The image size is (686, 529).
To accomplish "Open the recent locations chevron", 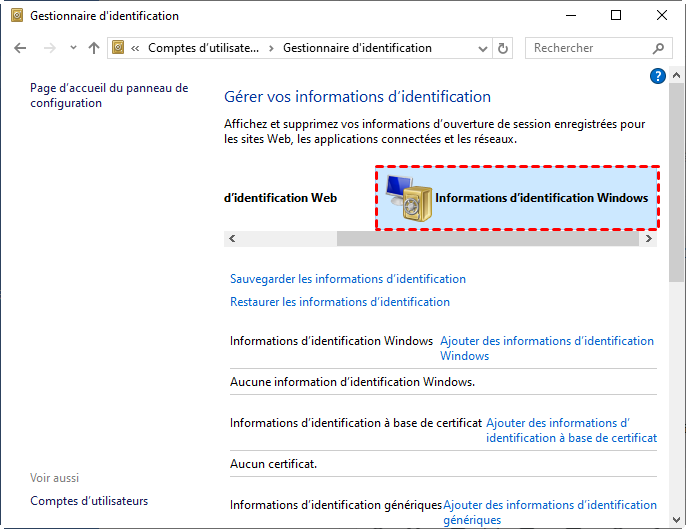I will [73, 48].
